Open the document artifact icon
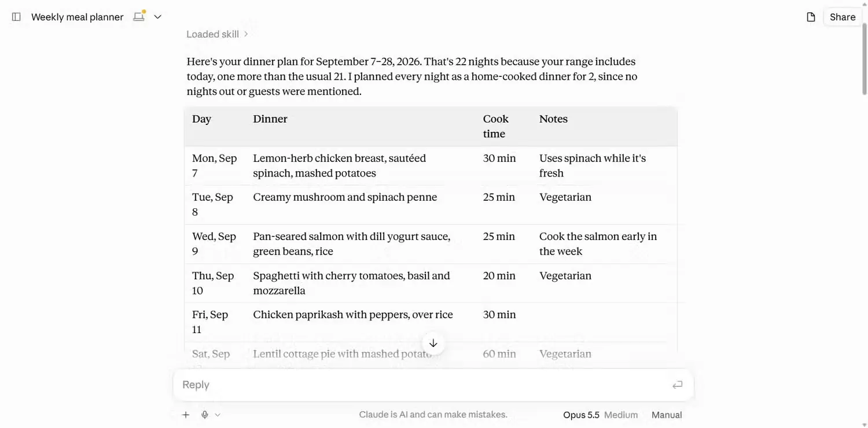The image size is (868, 428). [811, 17]
